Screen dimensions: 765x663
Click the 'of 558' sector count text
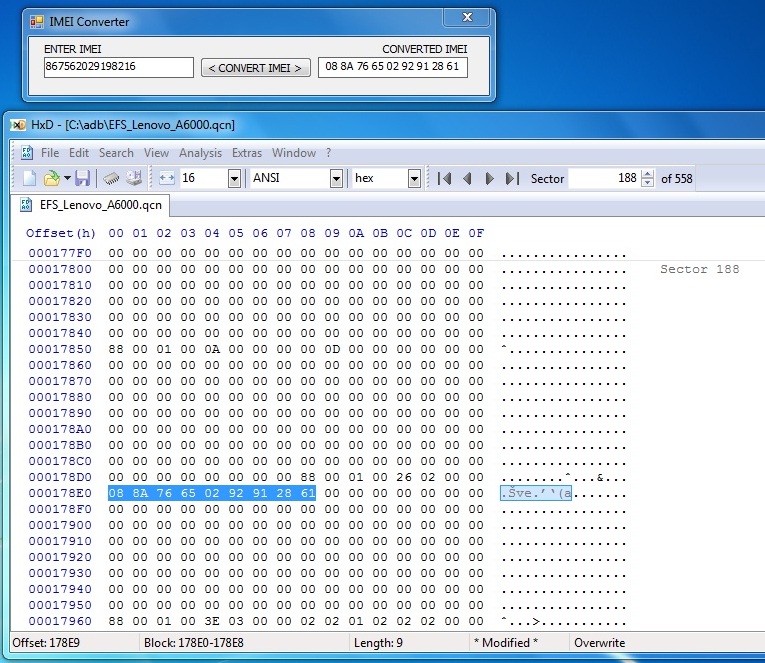pos(677,179)
